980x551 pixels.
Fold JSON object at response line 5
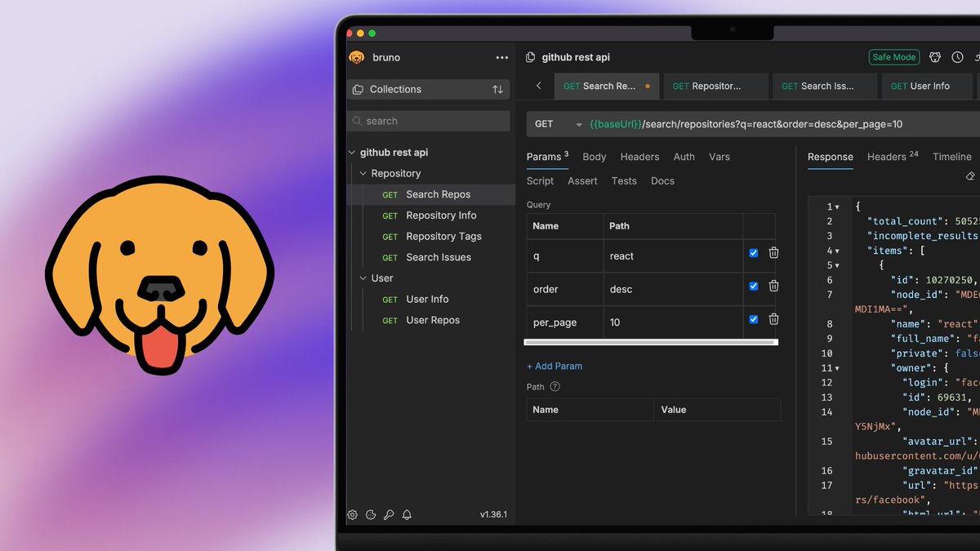[837, 266]
